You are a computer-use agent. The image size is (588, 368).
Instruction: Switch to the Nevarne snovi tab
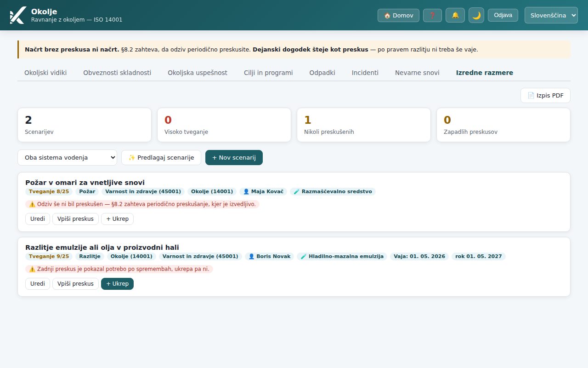click(417, 73)
